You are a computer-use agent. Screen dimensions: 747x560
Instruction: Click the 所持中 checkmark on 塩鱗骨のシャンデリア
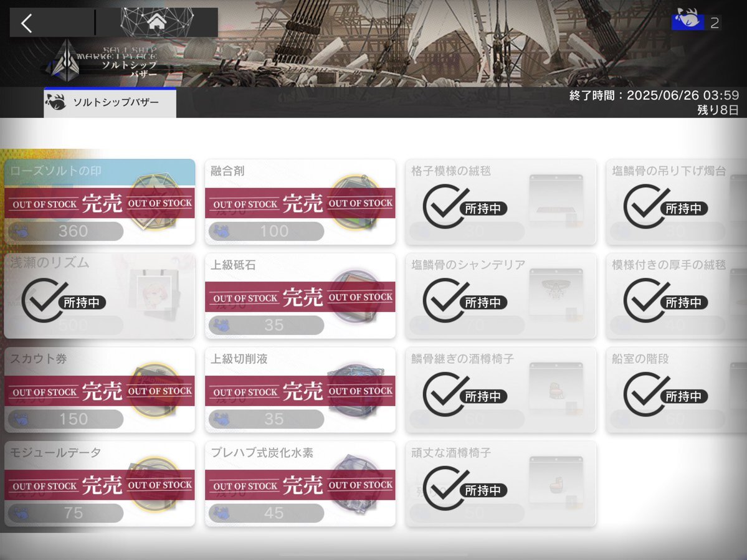point(465,300)
